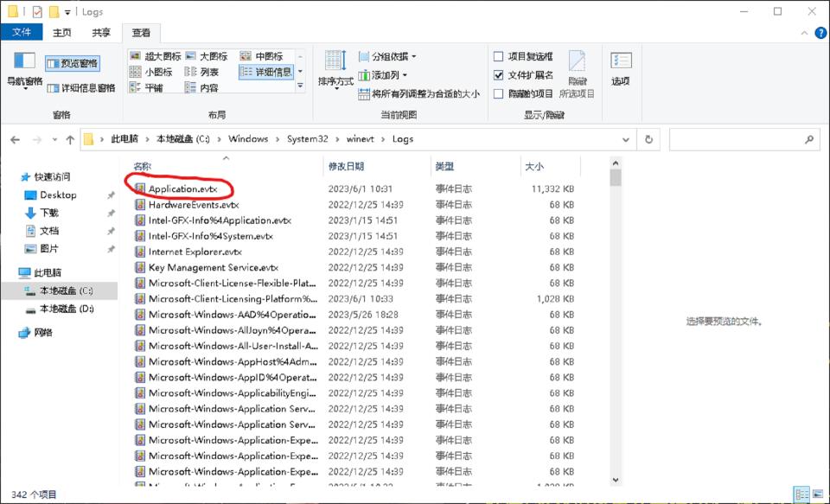
Task: Click 将所有列调整为合适的大小 icon
Action: pyautogui.click(x=365, y=93)
